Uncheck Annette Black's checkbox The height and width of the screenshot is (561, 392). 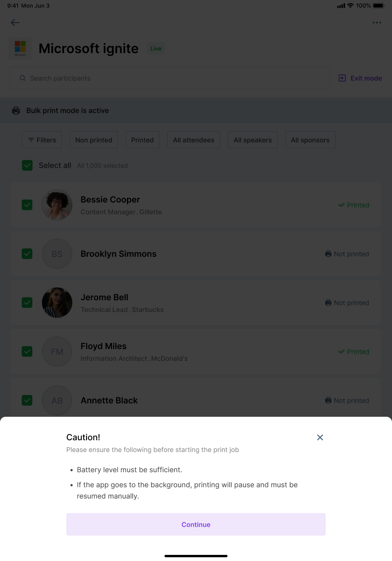[x=27, y=400]
